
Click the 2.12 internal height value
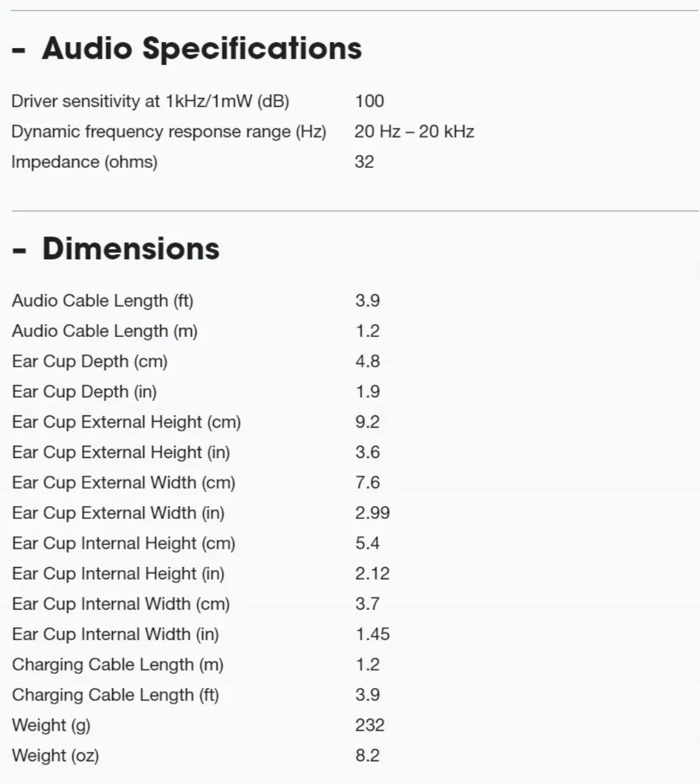tap(373, 573)
